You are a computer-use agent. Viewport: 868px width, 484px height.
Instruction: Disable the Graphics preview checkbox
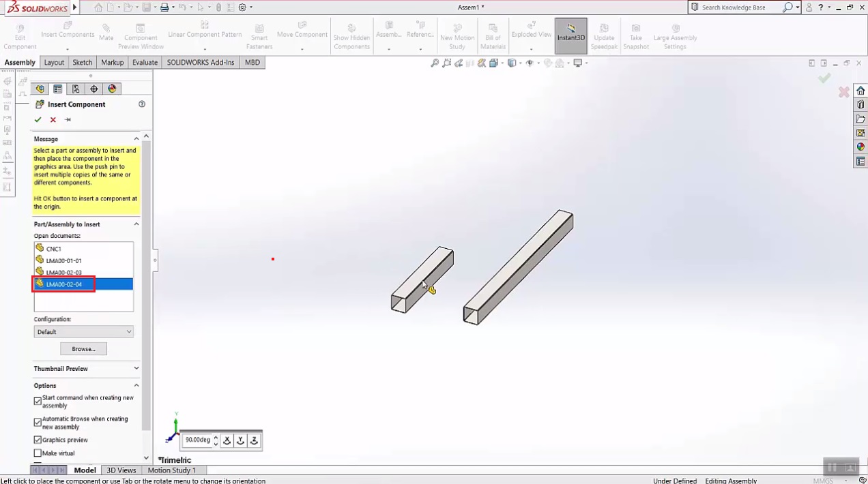click(38, 440)
